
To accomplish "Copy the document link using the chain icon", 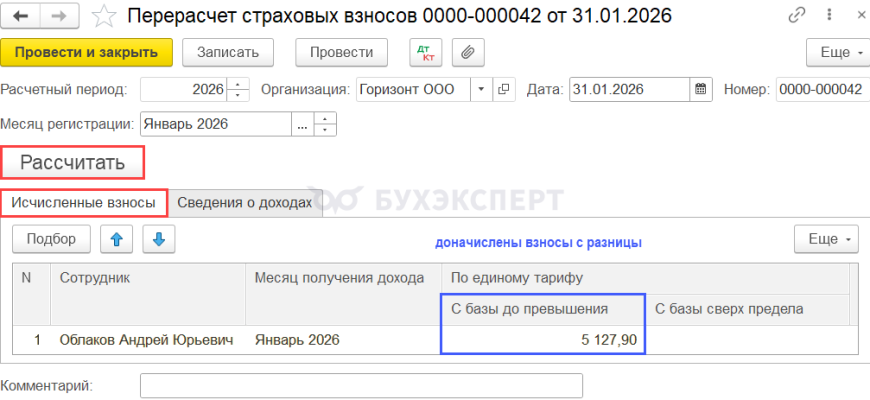I will (797, 16).
